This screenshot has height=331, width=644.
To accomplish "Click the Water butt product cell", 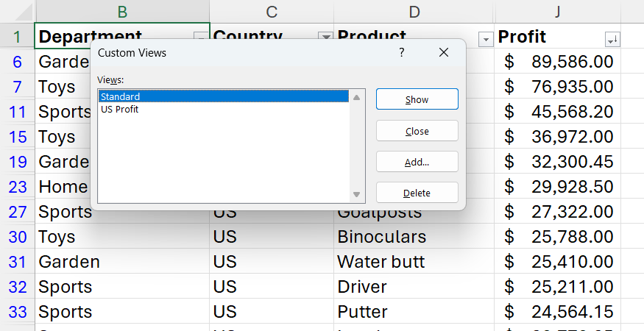I will tap(414, 262).
